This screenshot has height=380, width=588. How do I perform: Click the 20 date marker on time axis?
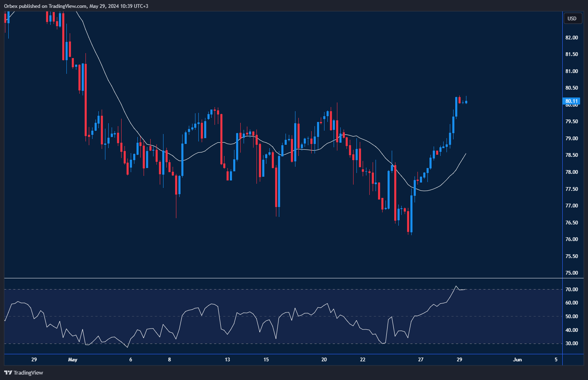(x=324, y=360)
